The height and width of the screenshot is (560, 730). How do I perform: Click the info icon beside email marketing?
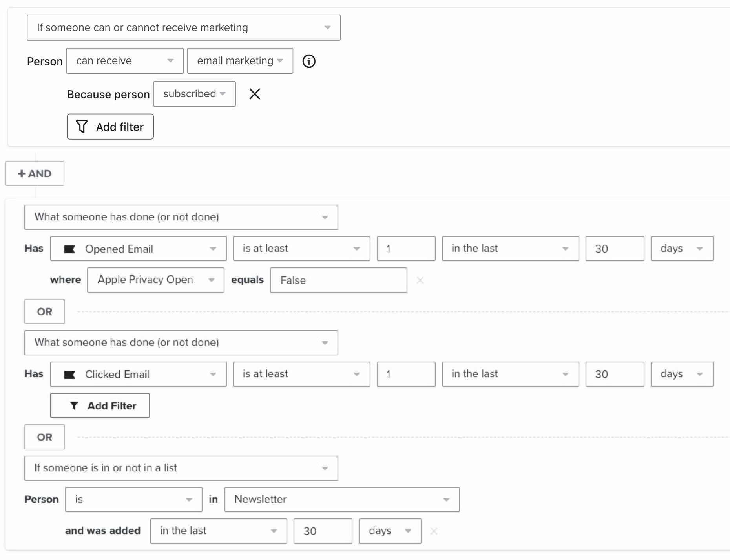click(x=309, y=61)
